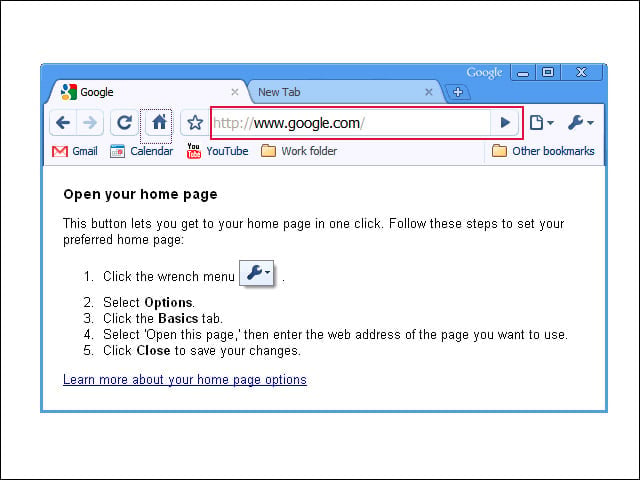Follow the Learn more about home page options link
The image size is (640, 480).
pyautogui.click(x=184, y=380)
